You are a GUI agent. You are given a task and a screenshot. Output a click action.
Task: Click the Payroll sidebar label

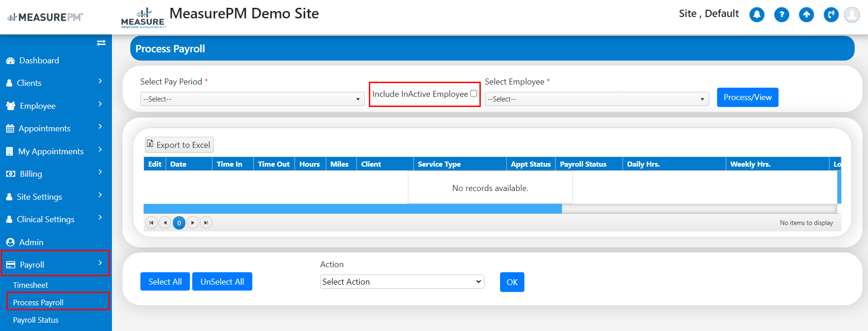pyautogui.click(x=32, y=265)
